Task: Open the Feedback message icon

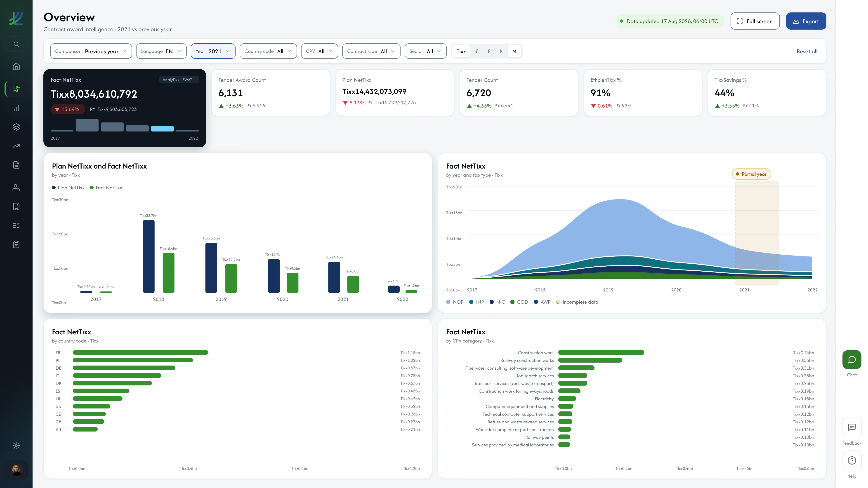Action: coord(851,427)
